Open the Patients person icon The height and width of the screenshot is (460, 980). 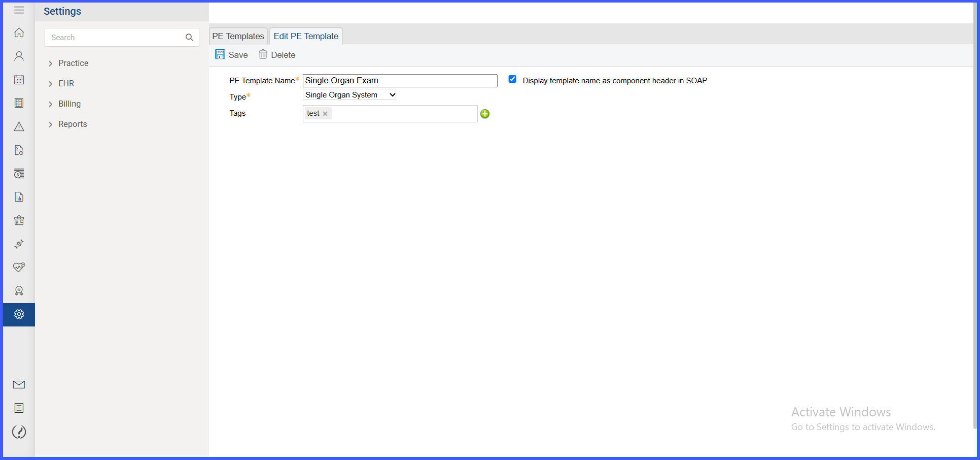tap(19, 56)
